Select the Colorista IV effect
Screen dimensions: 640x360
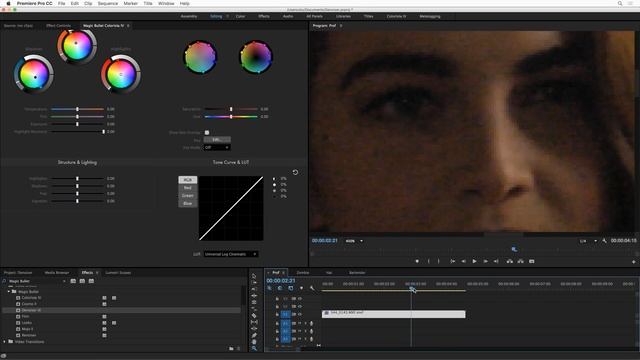pos(31,298)
